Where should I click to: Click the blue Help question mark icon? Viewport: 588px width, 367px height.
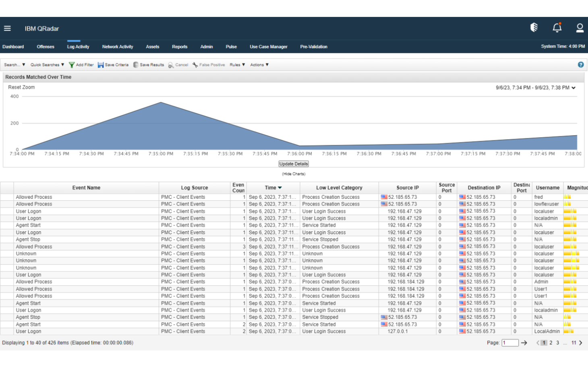pyautogui.click(x=580, y=64)
